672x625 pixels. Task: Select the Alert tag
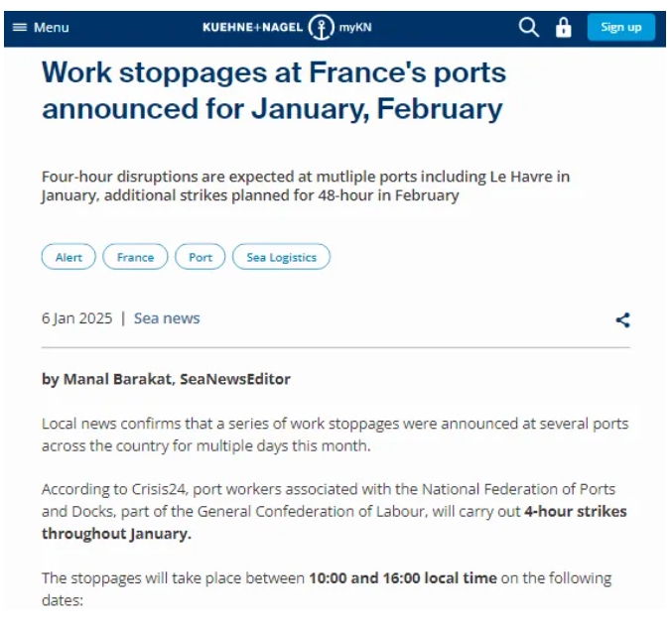68,257
